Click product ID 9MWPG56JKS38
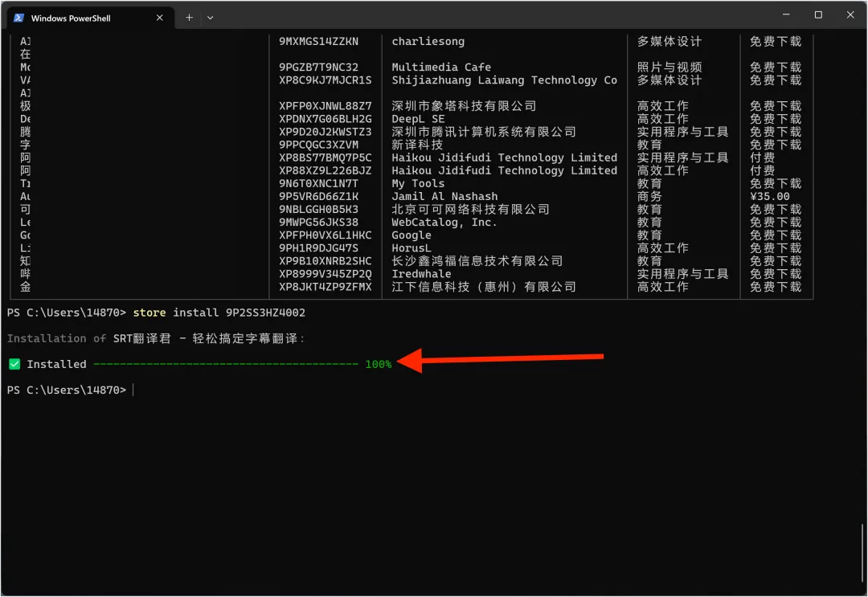This screenshot has width=868, height=597. pyautogui.click(x=318, y=222)
